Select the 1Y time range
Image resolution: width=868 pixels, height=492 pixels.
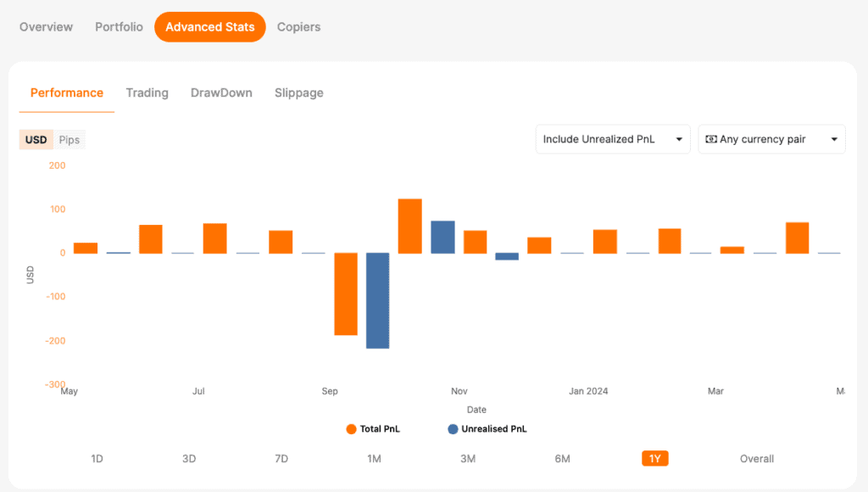pos(655,459)
